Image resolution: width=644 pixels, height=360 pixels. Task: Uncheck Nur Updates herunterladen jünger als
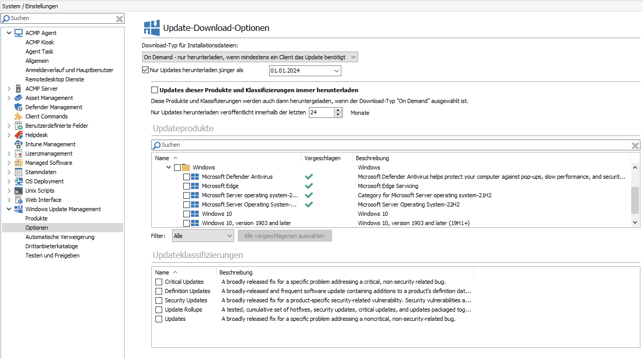[145, 70]
